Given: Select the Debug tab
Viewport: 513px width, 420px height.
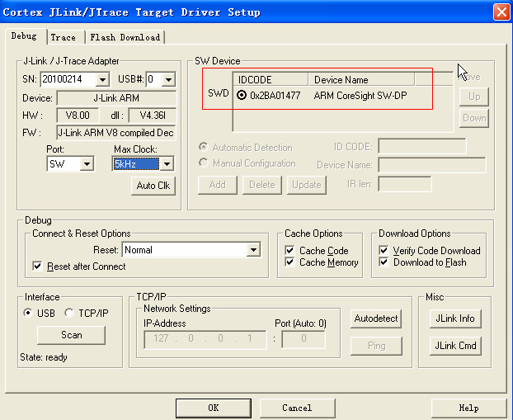Looking at the screenshot, I should coord(24,36).
